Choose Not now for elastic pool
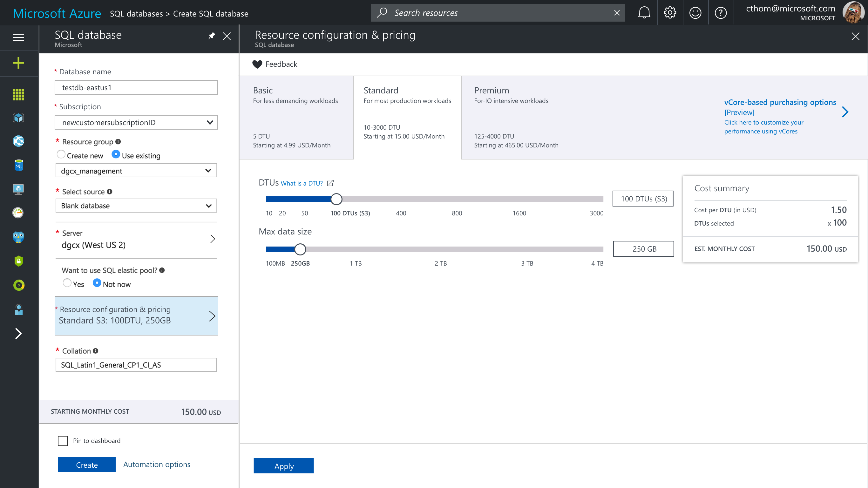This screenshot has width=868, height=488. point(97,283)
